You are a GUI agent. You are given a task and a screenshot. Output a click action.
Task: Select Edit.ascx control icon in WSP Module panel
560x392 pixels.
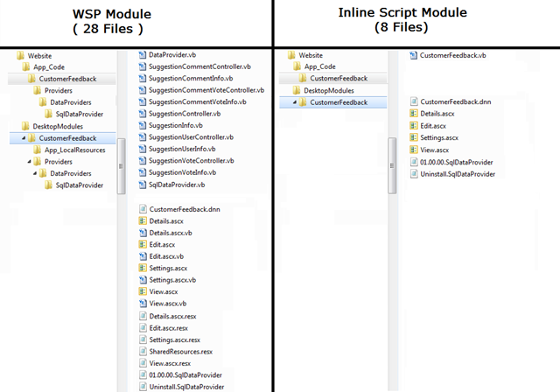tap(143, 244)
